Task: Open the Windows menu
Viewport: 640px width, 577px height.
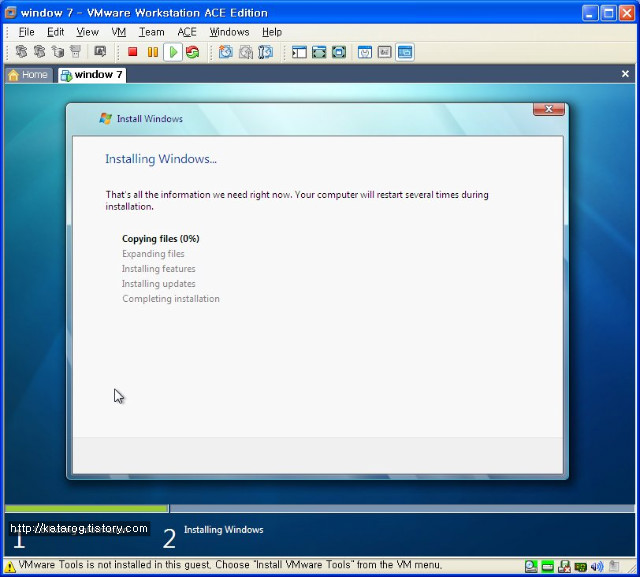Action: 229,32
